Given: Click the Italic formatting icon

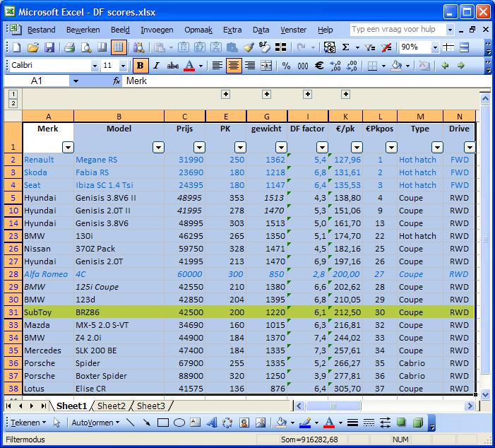Looking at the screenshot, I should pos(156,66).
